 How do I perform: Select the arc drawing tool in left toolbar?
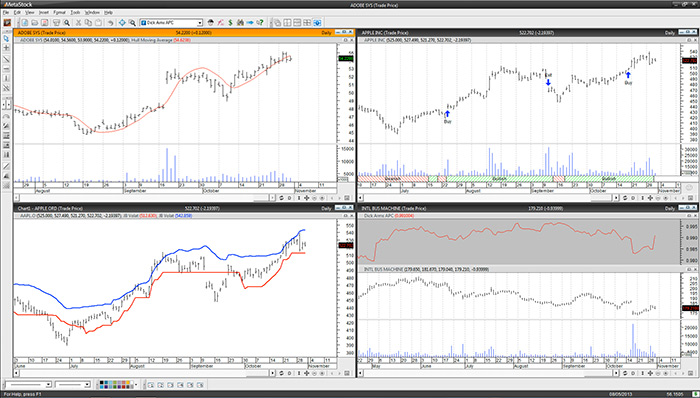[6, 117]
